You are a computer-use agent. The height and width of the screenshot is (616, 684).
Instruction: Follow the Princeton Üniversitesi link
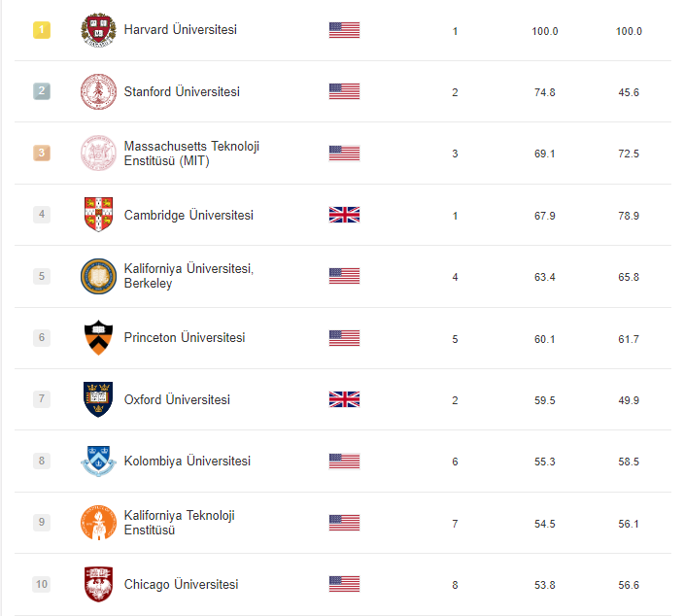[184, 338]
